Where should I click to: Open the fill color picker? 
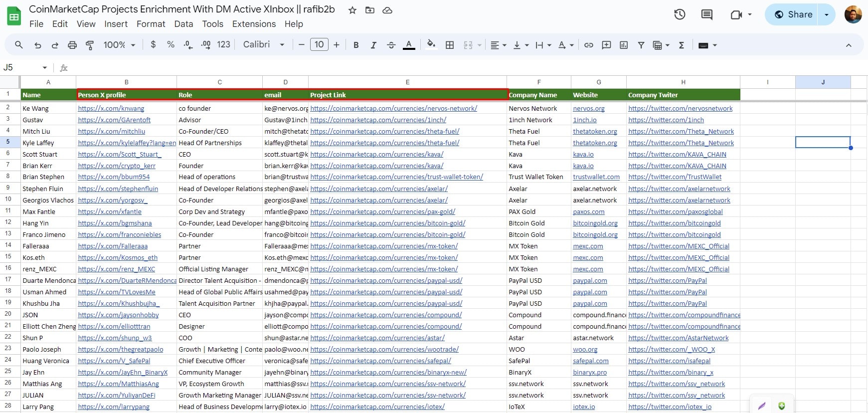[x=431, y=45]
